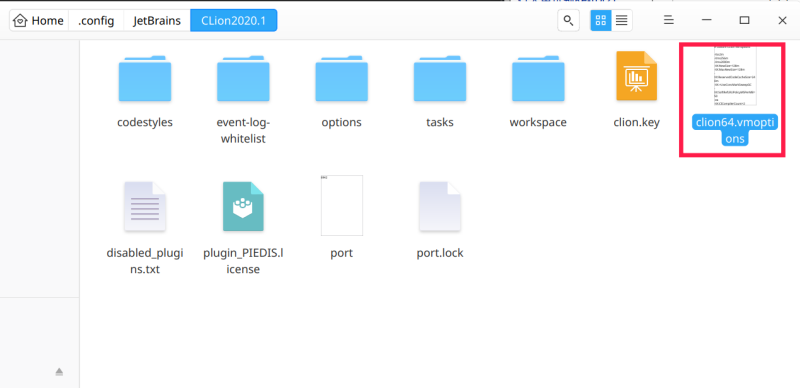Screen dimensions: 800x388
Task: Click the clion.key file name
Action: pos(636,123)
